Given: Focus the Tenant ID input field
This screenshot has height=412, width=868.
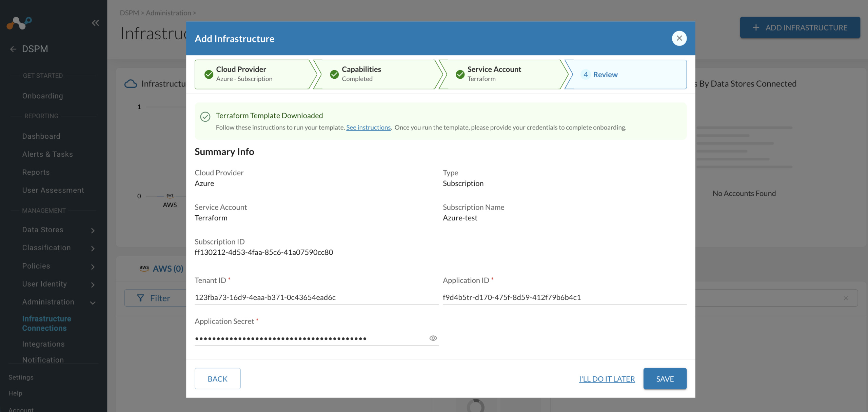Looking at the screenshot, I should [316, 297].
